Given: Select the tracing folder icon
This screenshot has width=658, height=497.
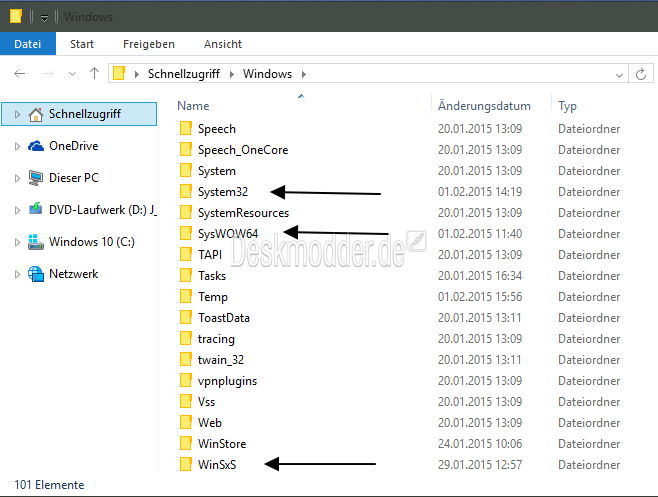Looking at the screenshot, I should (186, 338).
